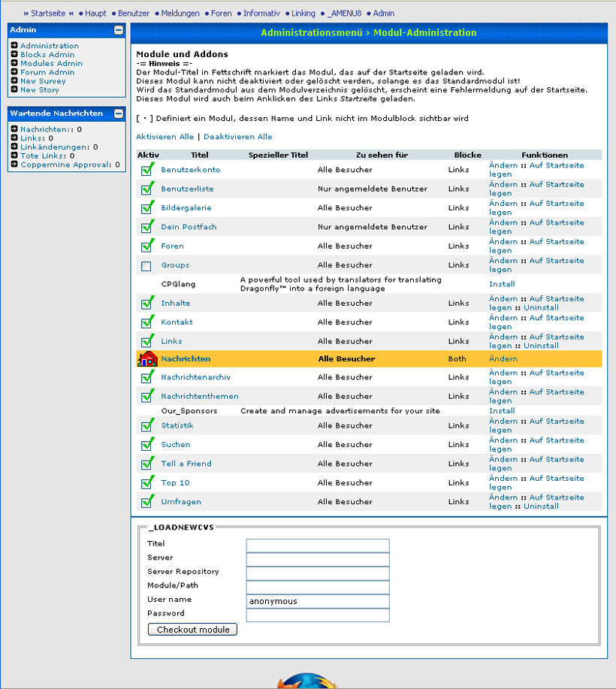Image resolution: width=616 pixels, height=689 pixels.
Task: Click the arrow icon beside Nachrichten:: 0
Action: click(x=14, y=128)
